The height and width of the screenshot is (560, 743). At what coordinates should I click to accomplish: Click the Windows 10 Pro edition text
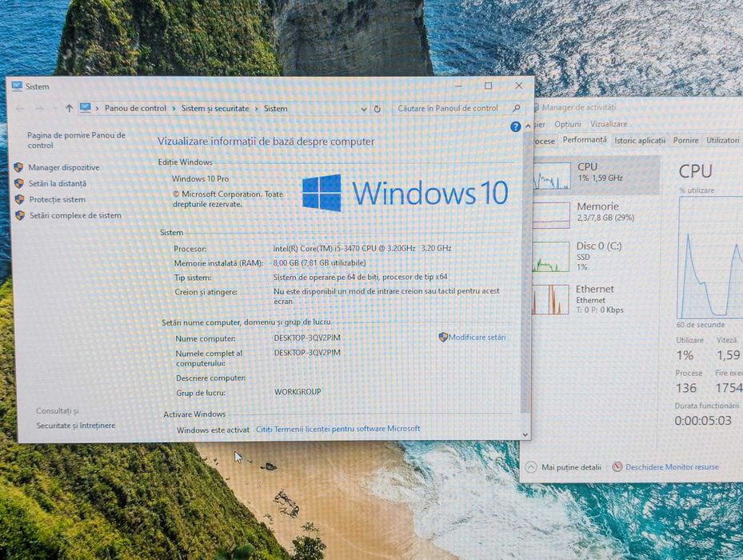click(x=200, y=178)
